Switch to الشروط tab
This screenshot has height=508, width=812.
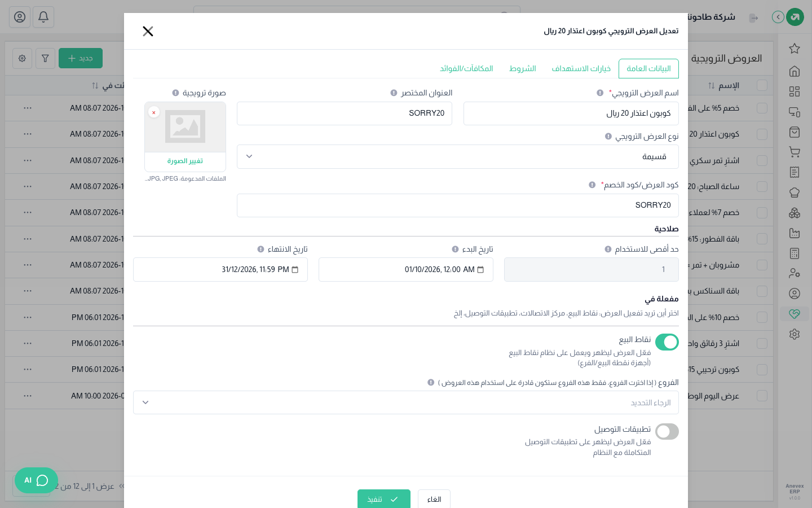(523, 69)
